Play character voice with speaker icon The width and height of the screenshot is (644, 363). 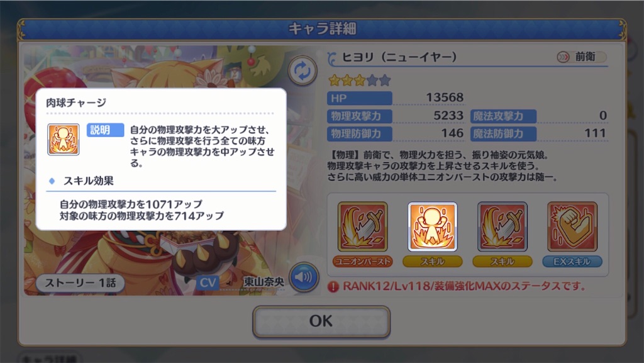pyautogui.click(x=304, y=277)
